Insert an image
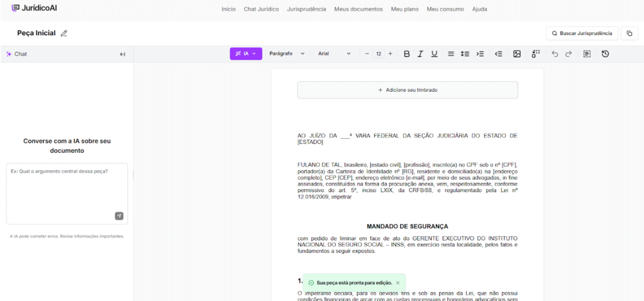Viewport: 644px width, 301px height. tap(517, 54)
